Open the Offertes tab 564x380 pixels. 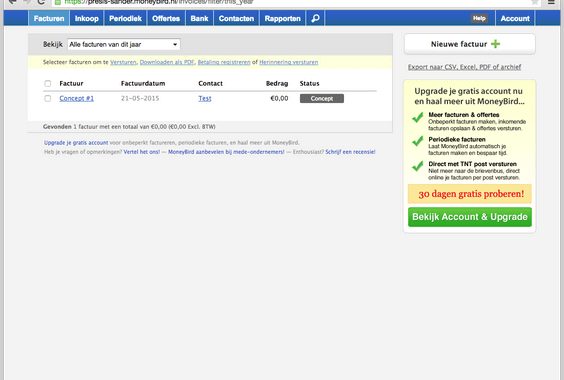click(x=166, y=18)
